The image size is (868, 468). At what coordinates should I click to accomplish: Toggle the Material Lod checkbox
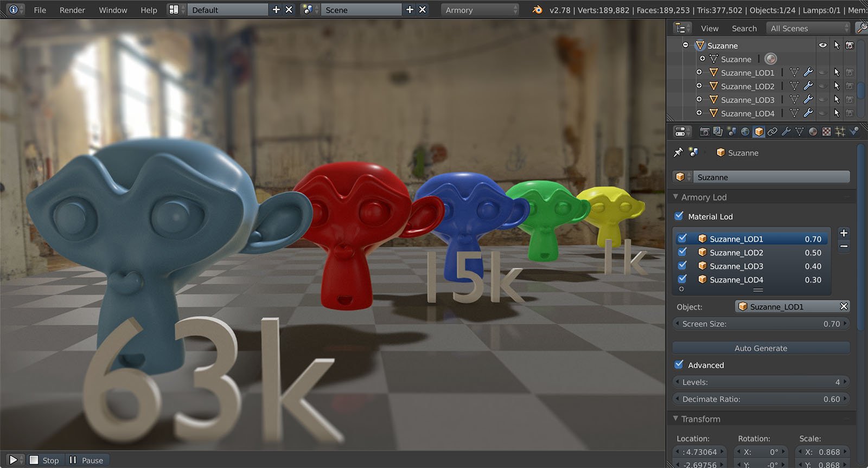click(x=679, y=216)
